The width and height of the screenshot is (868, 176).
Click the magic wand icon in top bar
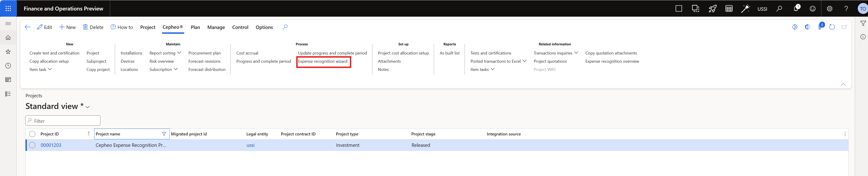point(746,9)
